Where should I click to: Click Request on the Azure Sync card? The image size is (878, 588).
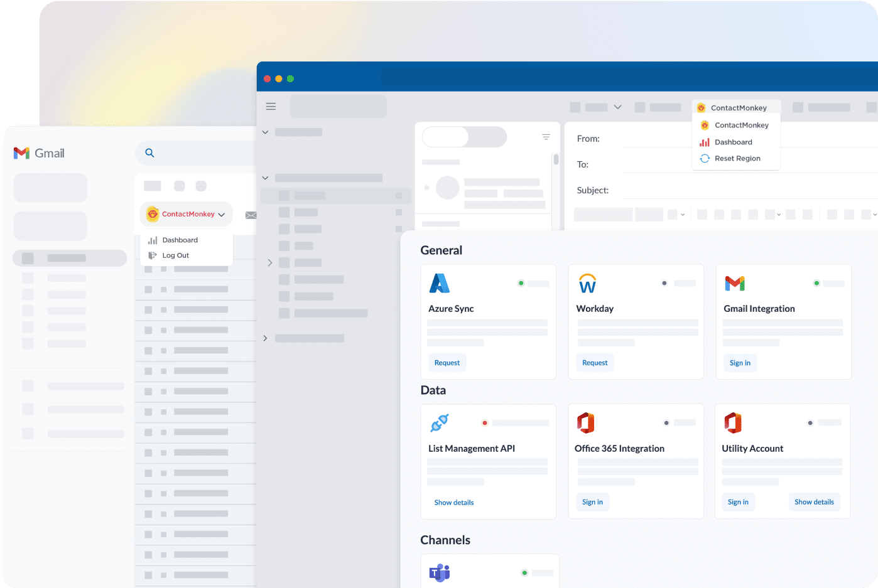tap(447, 362)
